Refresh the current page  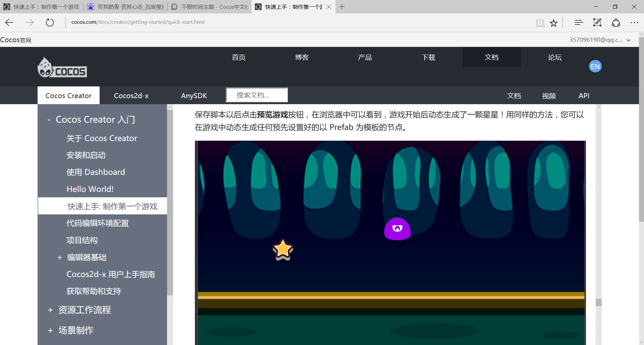pyautogui.click(x=50, y=22)
